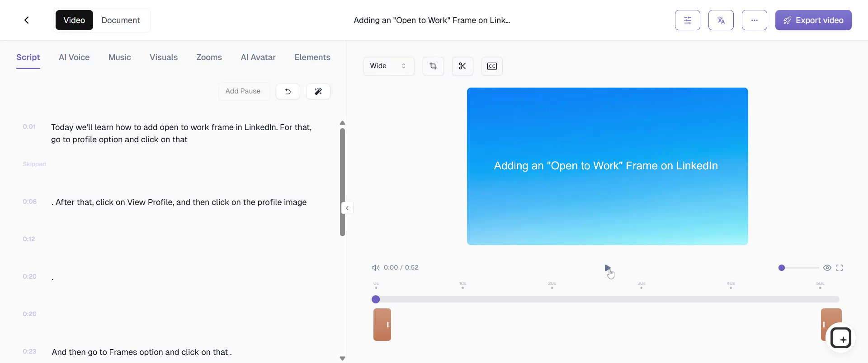Click the 30s mark on timeline ruler
Screen dimensions: 868x363
[642, 285]
